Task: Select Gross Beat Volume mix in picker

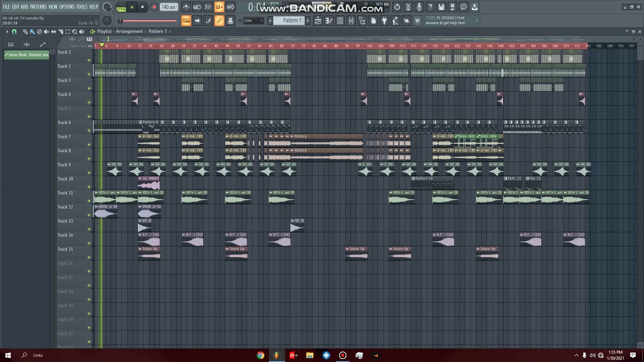Action: [27, 55]
